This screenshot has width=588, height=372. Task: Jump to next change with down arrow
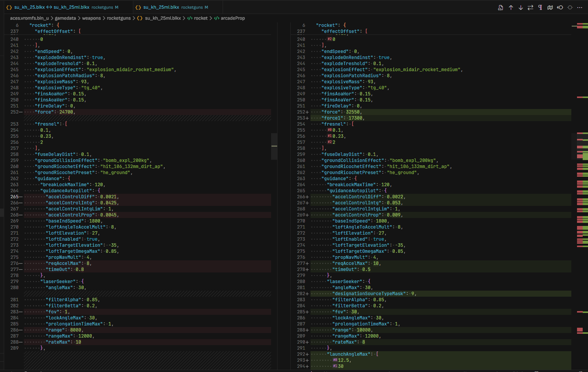tap(521, 8)
